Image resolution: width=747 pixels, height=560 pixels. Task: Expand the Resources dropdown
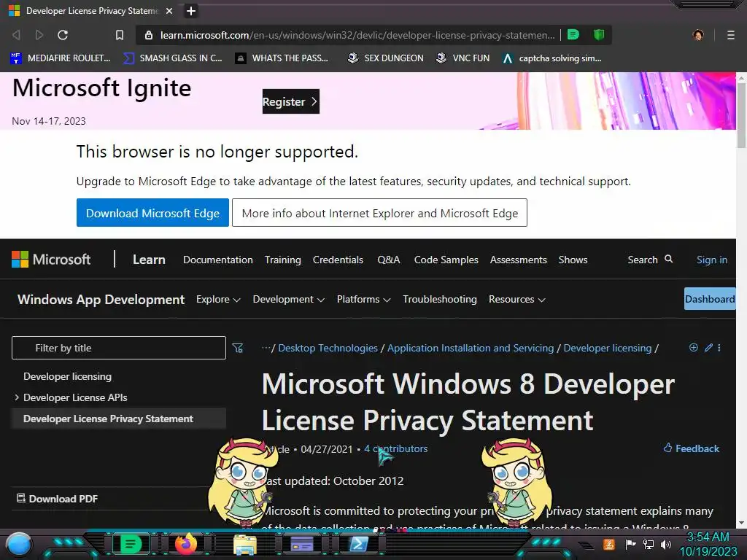click(x=517, y=299)
